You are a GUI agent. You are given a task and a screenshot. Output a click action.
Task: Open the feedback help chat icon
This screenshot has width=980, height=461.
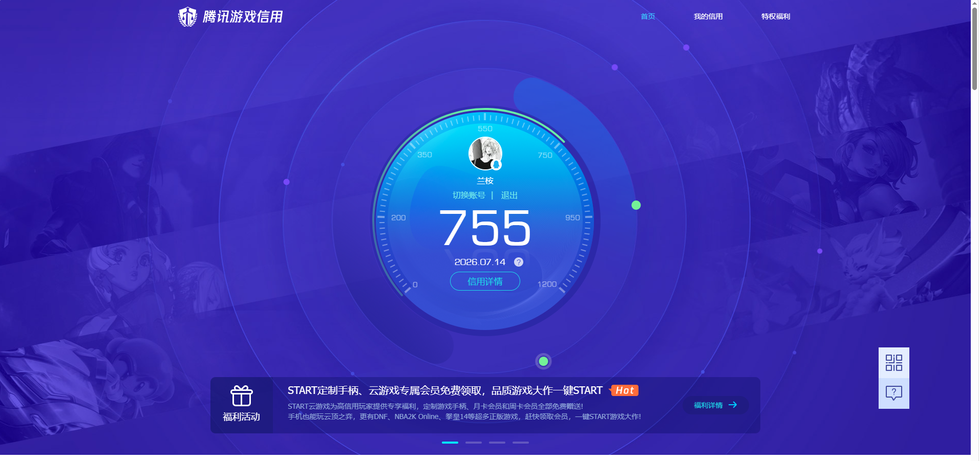click(x=893, y=393)
